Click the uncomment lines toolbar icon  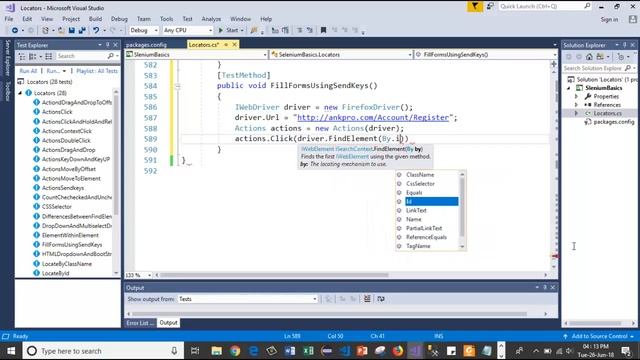click(x=310, y=30)
